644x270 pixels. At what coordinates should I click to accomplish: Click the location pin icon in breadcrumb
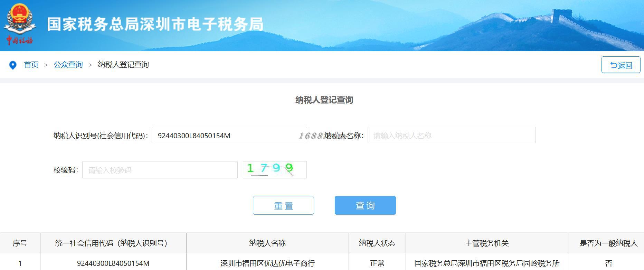pyautogui.click(x=13, y=65)
